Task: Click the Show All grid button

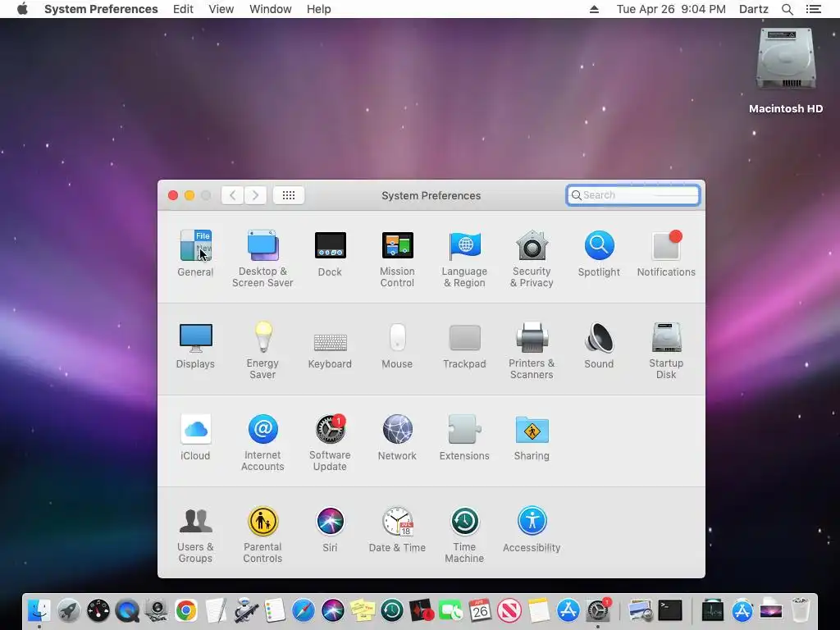Action: [x=289, y=195]
